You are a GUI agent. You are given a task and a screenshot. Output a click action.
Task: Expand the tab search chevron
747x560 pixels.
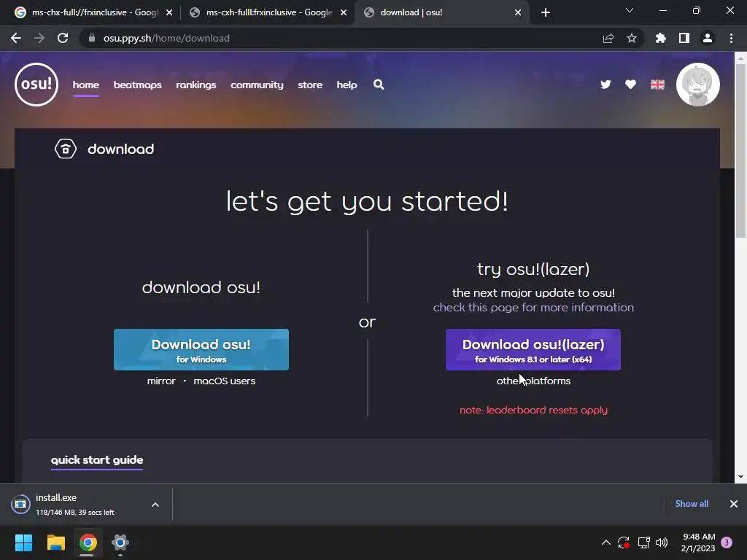630,10
